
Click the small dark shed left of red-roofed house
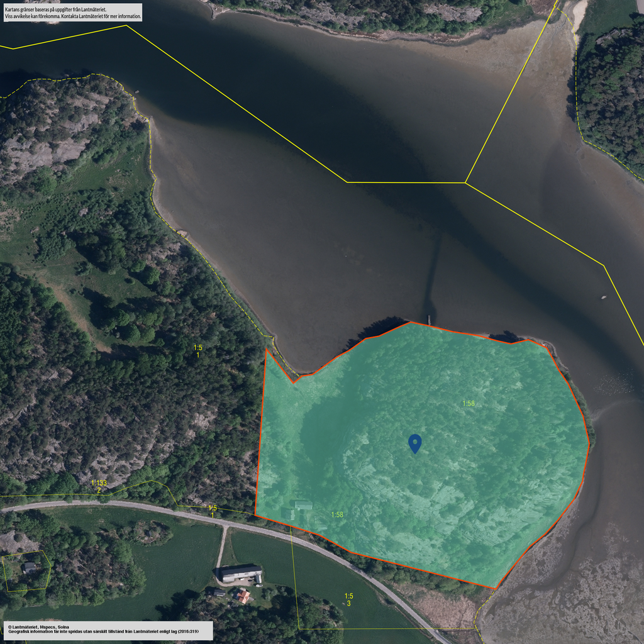(218, 592)
